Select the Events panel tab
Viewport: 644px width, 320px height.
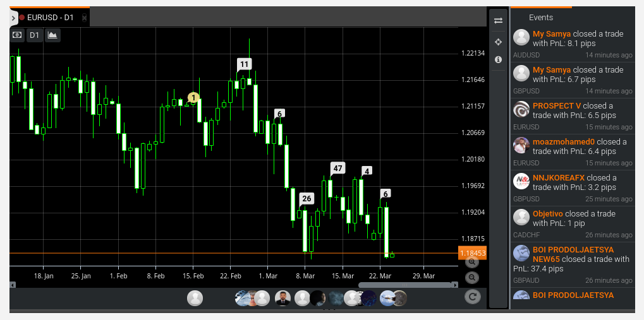coord(541,17)
